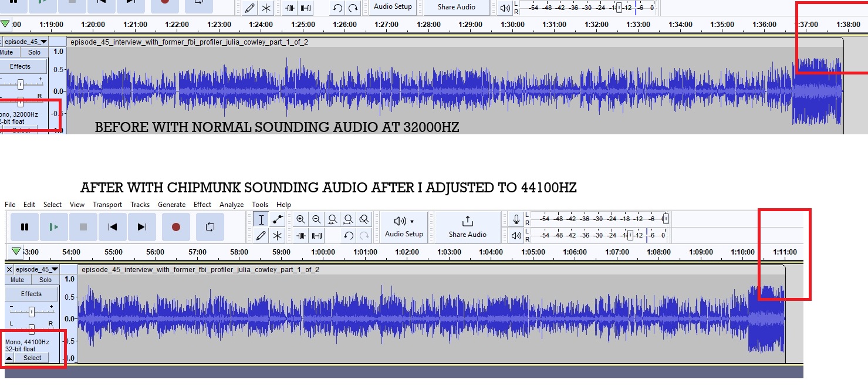Click Stop button in lower Audacity window
Screen dimensions: 868x390
(x=83, y=227)
